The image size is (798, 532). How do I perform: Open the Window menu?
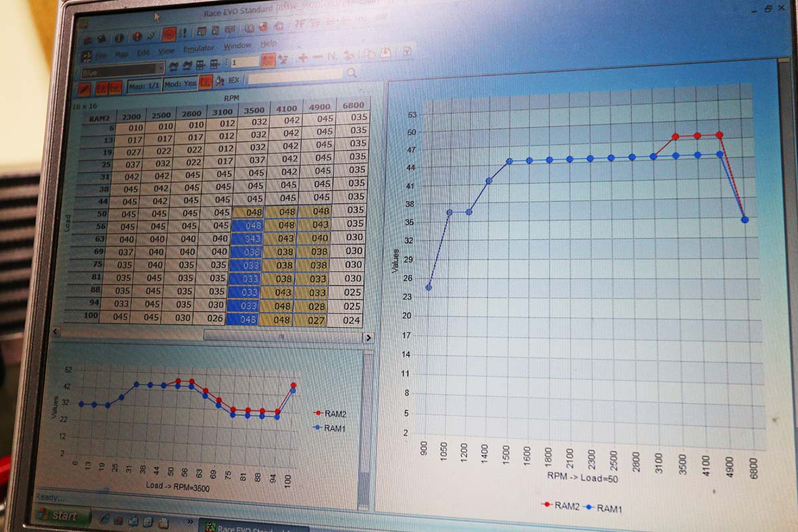pyautogui.click(x=237, y=47)
